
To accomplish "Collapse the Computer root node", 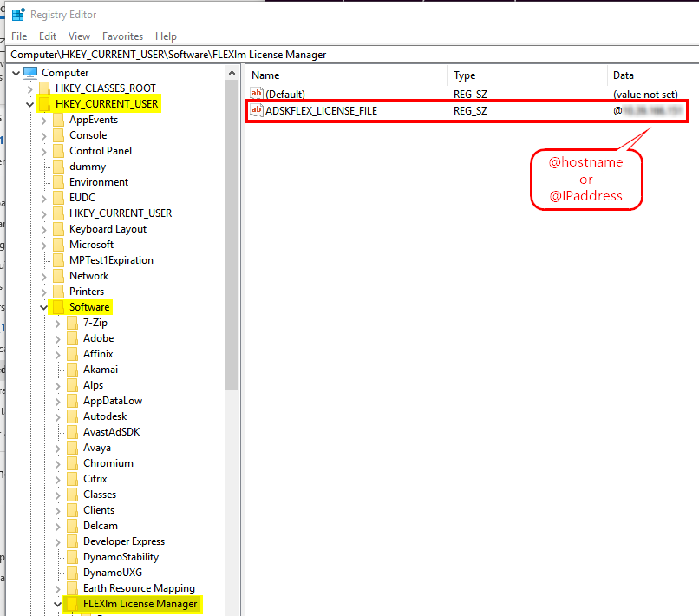I will pos(16,72).
